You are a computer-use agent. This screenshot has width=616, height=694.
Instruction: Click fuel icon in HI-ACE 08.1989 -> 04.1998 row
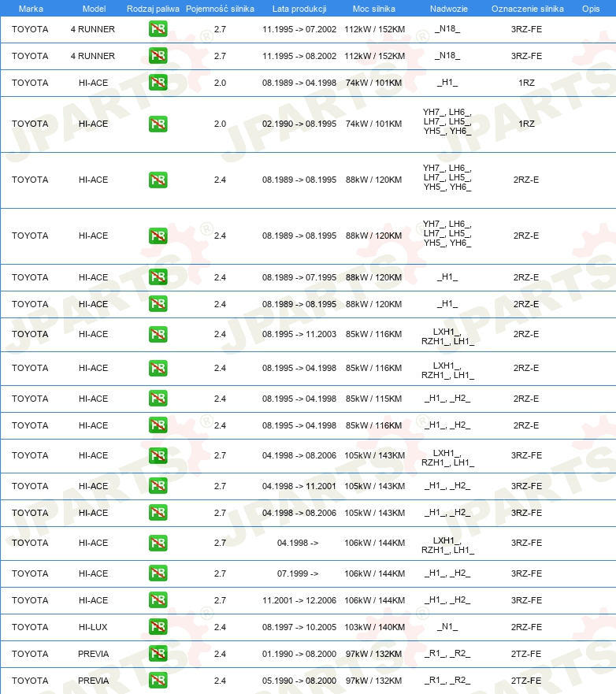click(158, 83)
